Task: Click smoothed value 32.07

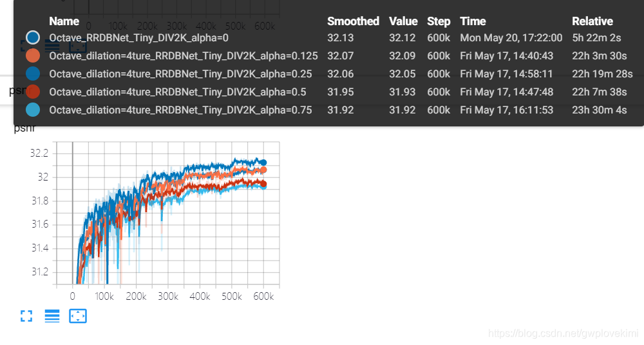Action: [341, 56]
